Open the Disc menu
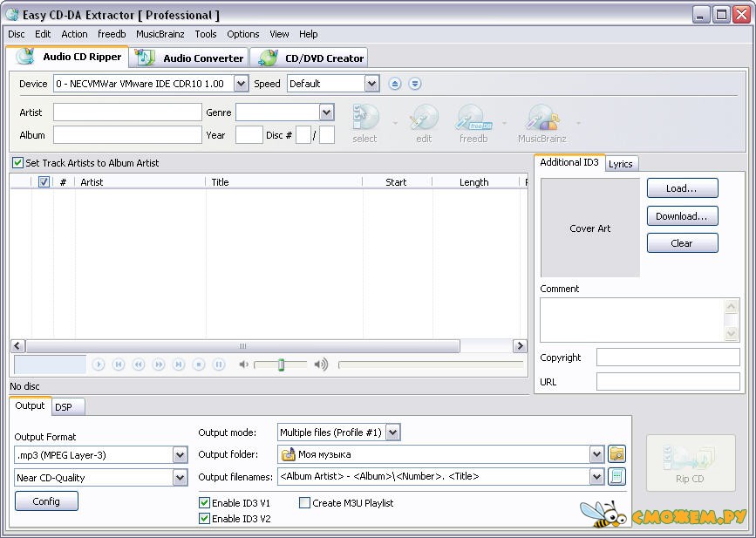The width and height of the screenshot is (756, 538). point(17,34)
